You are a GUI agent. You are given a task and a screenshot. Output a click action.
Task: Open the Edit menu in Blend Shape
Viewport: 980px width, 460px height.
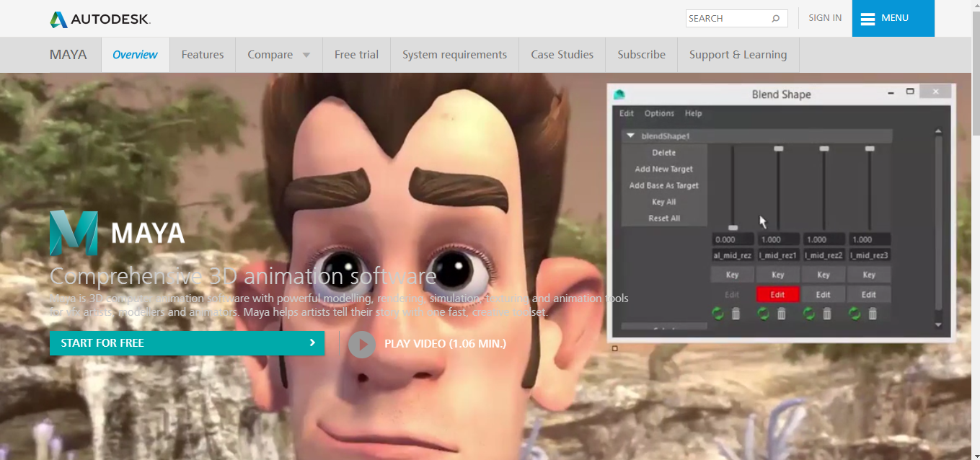pos(627,113)
